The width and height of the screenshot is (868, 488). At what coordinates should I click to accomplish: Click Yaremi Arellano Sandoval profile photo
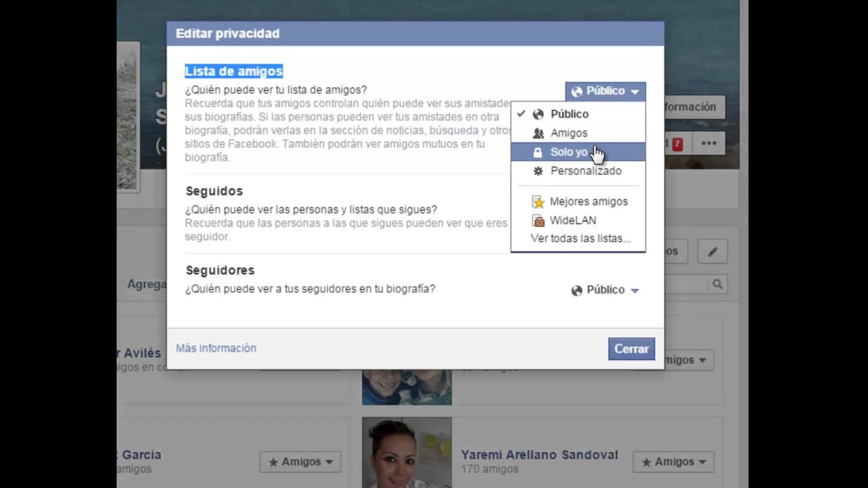(x=407, y=452)
